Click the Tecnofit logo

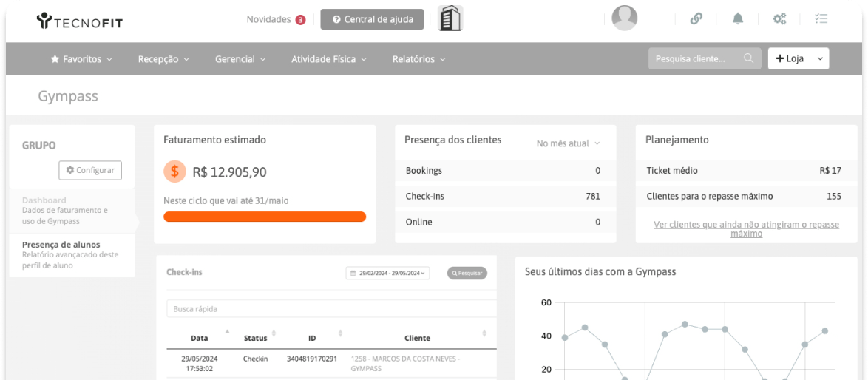pyautogui.click(x=81, y=21)
